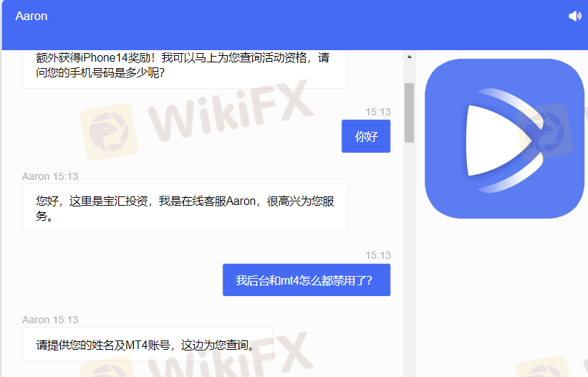Viewport: 588px width, 377px height.
Task: Open the blue play-logo image
Action: tap(504, 138)
